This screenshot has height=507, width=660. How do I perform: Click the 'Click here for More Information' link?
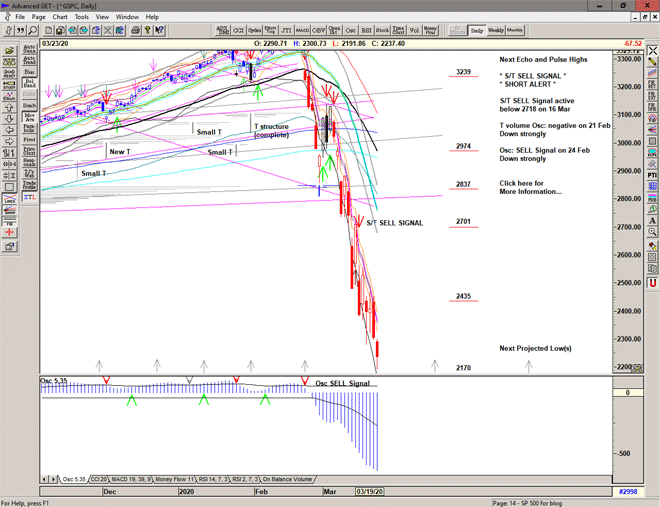coord(530,187)
